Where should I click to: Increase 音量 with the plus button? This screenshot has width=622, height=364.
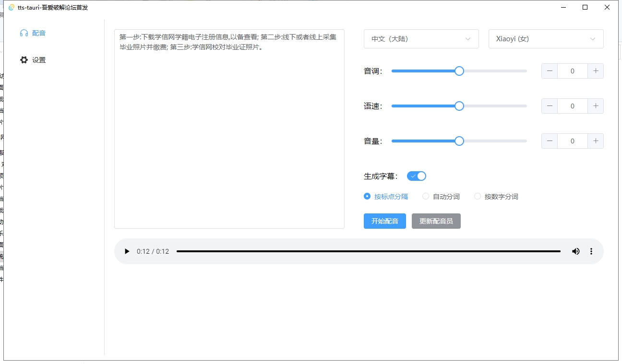coord(596,141)
